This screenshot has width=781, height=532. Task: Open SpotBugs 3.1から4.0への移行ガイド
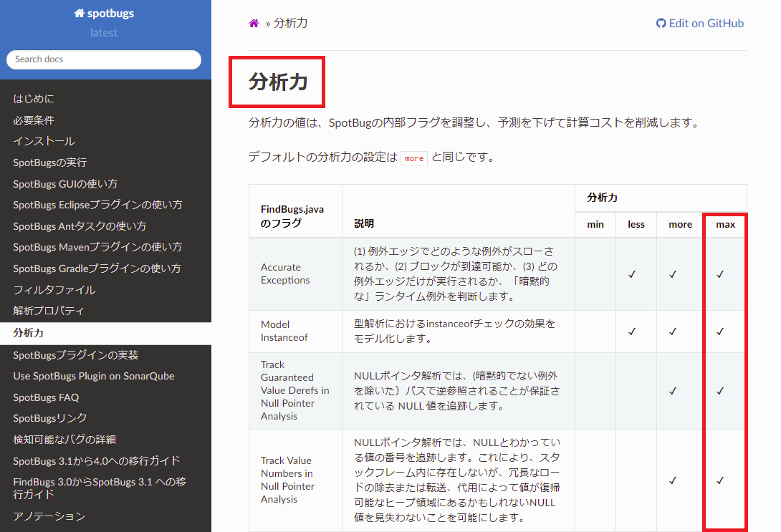coord(97,461)
